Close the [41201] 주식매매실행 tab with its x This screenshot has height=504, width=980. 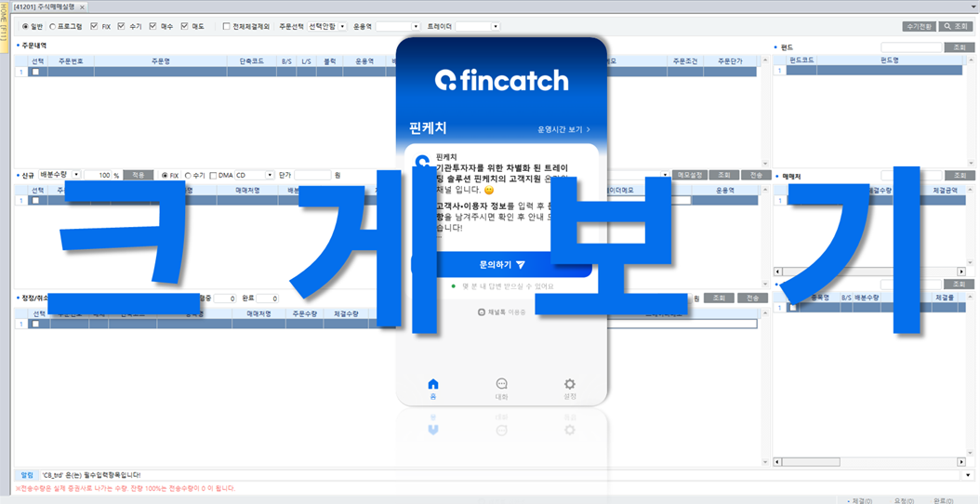[x=83, y=7]
